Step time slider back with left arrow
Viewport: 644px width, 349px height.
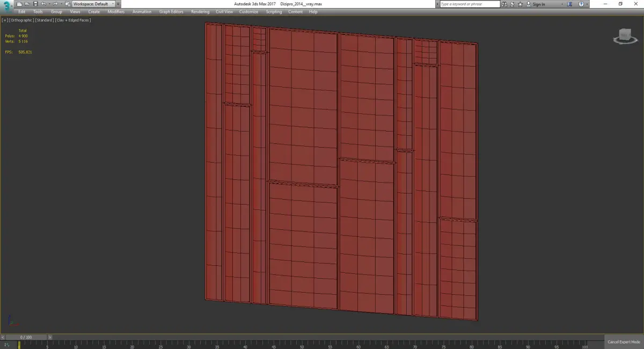3,337
